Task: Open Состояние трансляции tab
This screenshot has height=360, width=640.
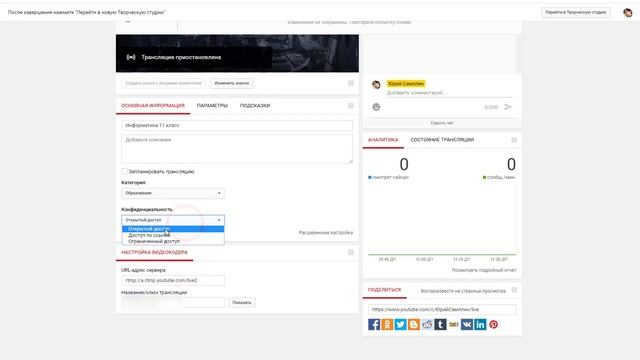Action: point(442,140)
